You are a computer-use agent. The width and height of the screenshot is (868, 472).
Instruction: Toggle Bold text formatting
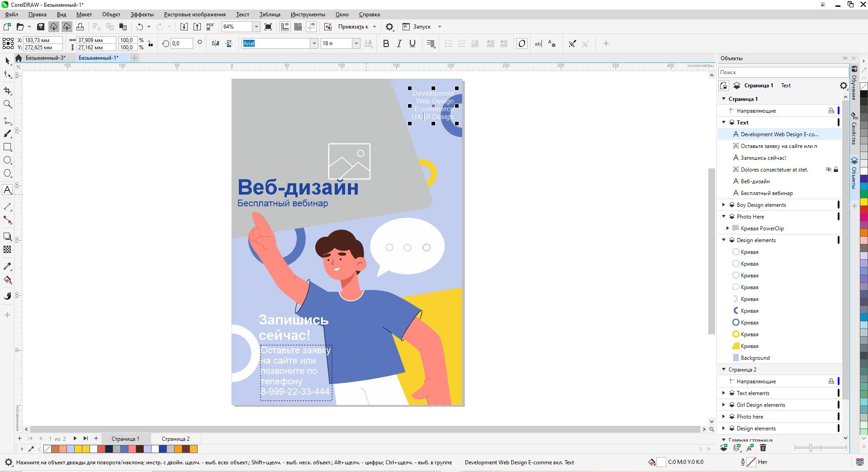pos(386,43)
